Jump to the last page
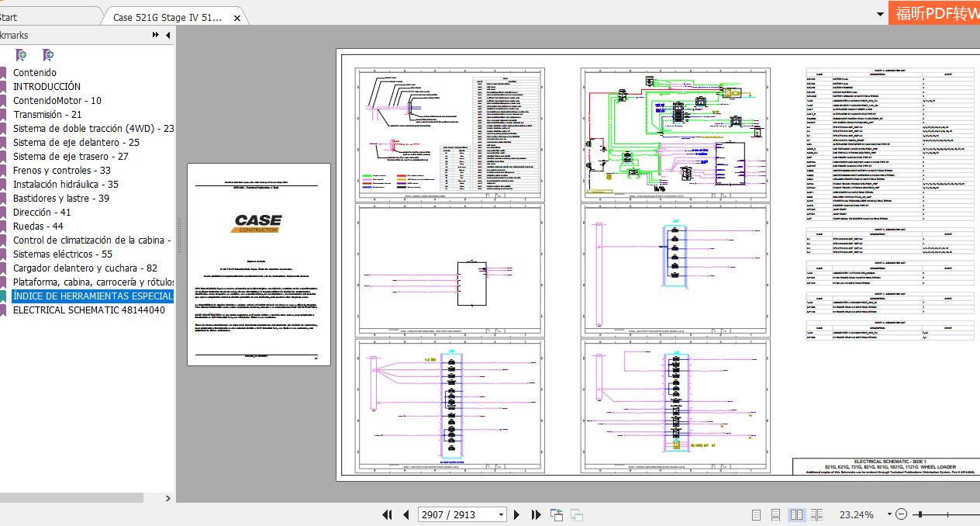This screenshot has height=526, width=980. pyautogui.click(x=536, y=514)
